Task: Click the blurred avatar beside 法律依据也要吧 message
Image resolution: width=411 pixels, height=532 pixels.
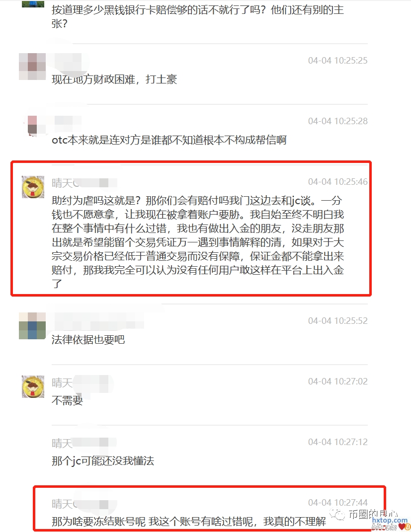Action: click(32, 326)
